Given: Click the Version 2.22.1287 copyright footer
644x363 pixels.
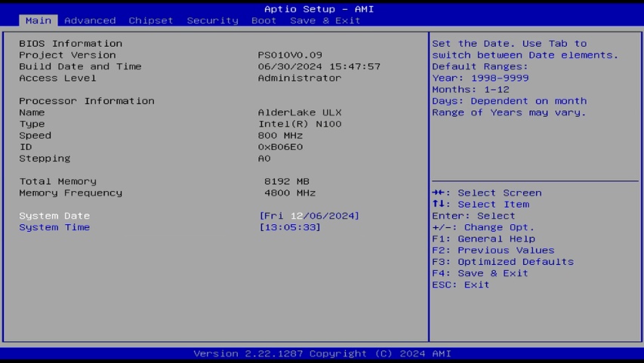Looking at the screenshot, I should 322,353.
